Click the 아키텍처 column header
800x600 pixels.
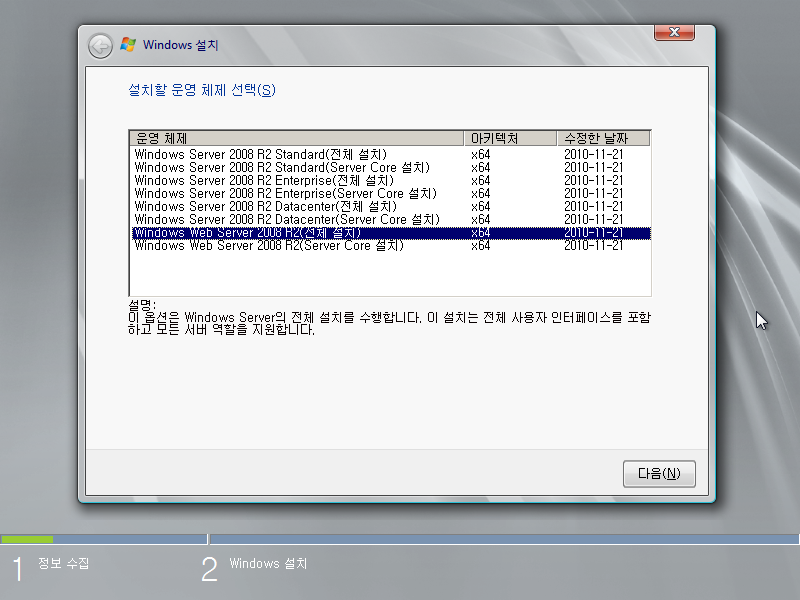[510, 138]
